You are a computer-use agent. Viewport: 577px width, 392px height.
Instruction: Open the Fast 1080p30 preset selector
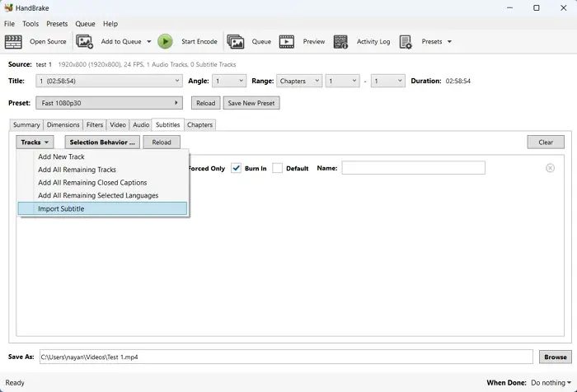pos(109,103)
